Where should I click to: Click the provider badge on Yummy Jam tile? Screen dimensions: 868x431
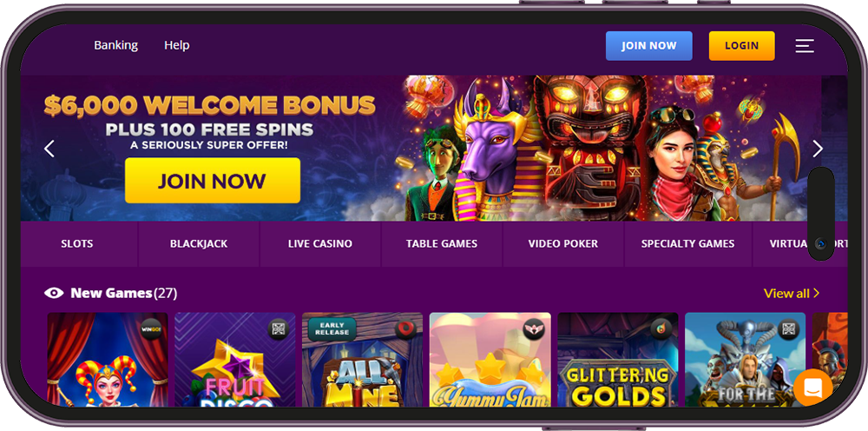pos(534,329)
